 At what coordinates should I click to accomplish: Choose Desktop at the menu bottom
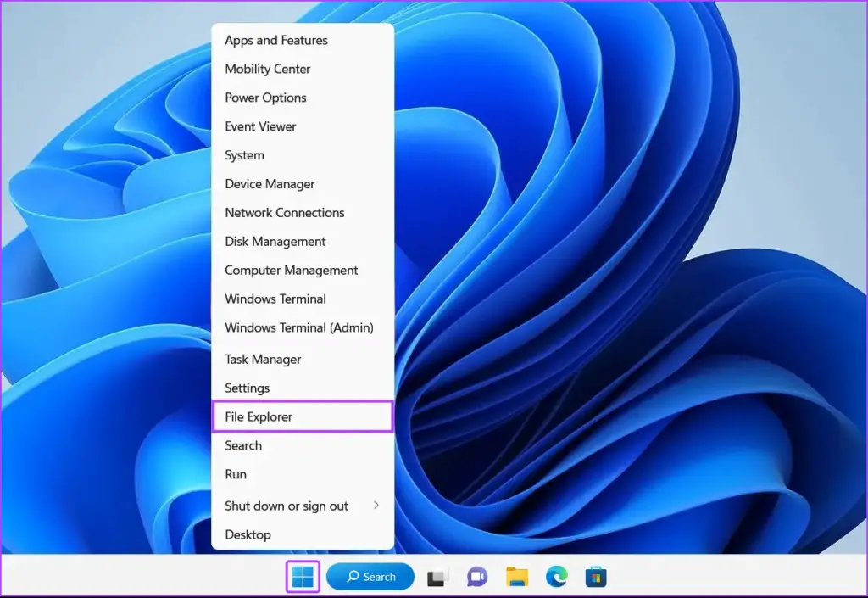click(x=248, y=534)
